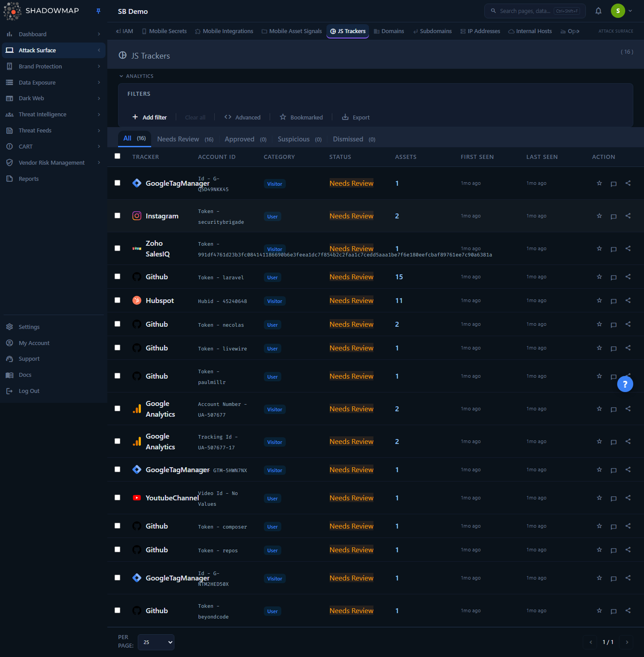Collapse the Analytics section
644x657 pixels.
136,76
